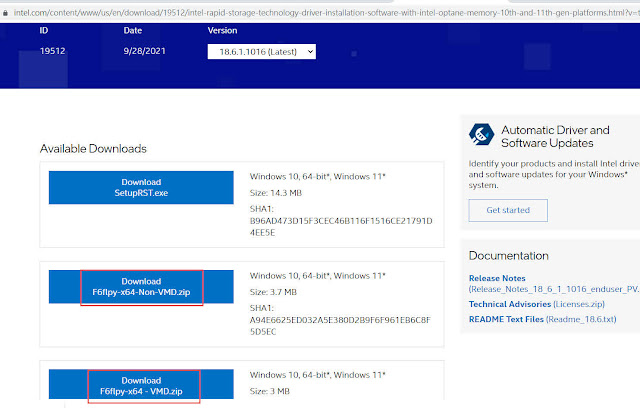Image resolution: width=640 pixels, height=408 pixels.
Task: Select the Non-VMD SHA1 hash beginning A94E6625
Action: [340, 326]
